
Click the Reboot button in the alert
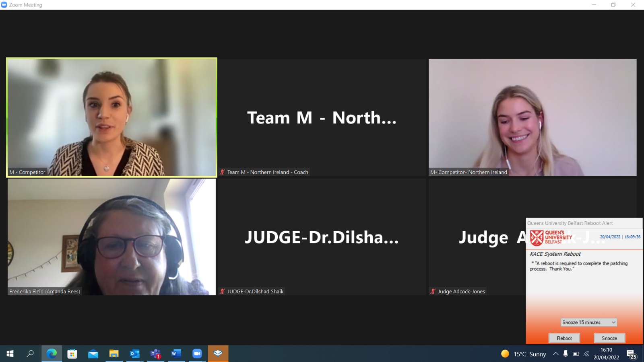point(564,338)
